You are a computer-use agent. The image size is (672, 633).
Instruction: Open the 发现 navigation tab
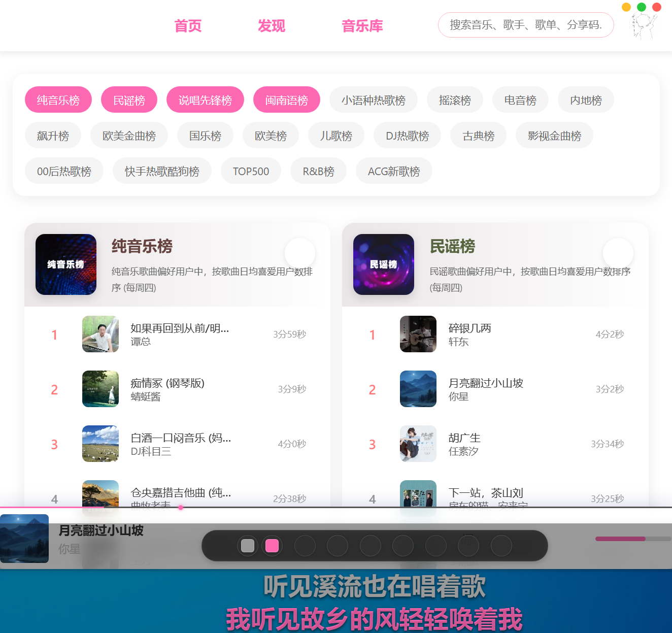pyautogui.click(x=271, y=25)
